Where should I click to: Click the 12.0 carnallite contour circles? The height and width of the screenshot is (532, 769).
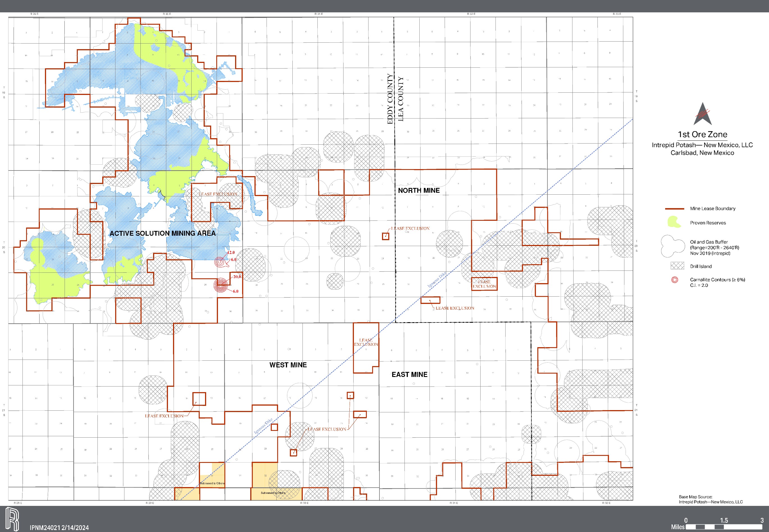(220, 262)
